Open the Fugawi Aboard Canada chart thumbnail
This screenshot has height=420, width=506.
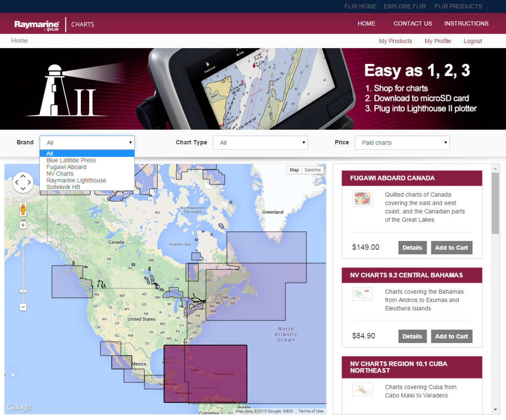click(362, 199)
